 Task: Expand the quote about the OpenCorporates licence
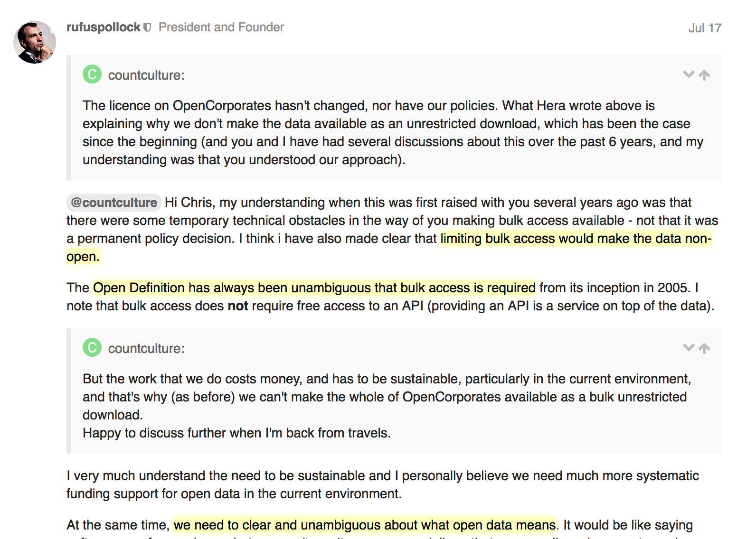tap(688, 74)
